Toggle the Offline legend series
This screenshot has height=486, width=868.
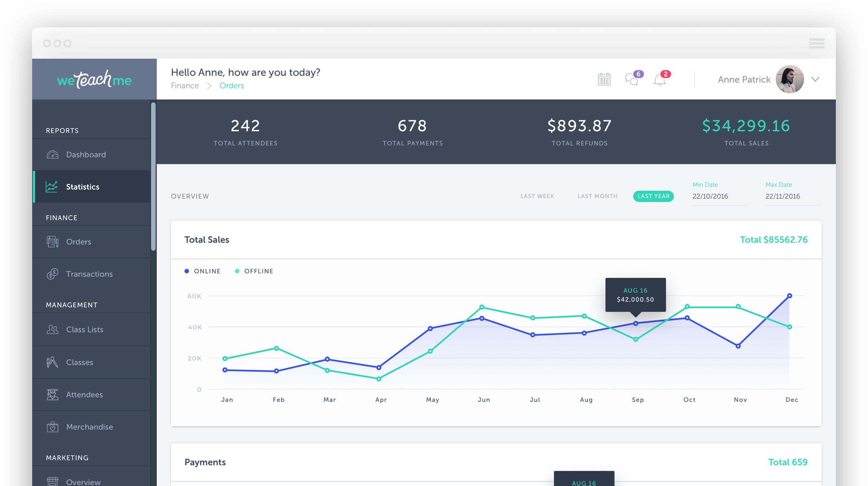pos(254,271)
